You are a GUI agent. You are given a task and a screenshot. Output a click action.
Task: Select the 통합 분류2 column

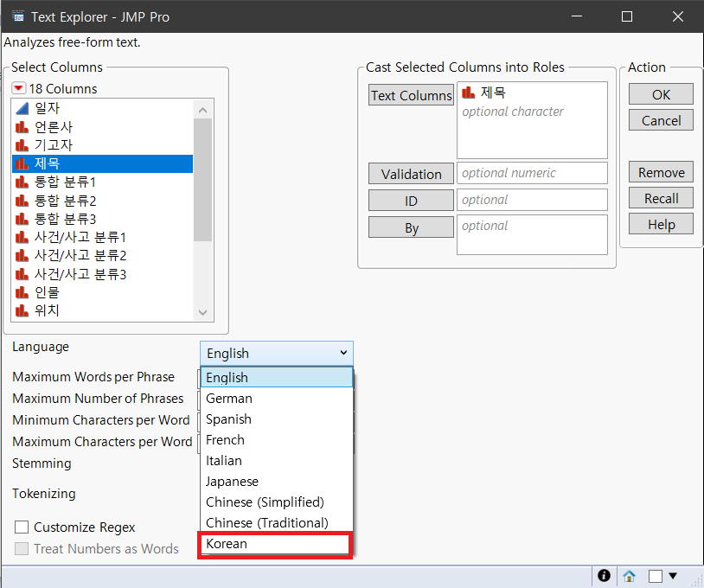coord(102,201)
